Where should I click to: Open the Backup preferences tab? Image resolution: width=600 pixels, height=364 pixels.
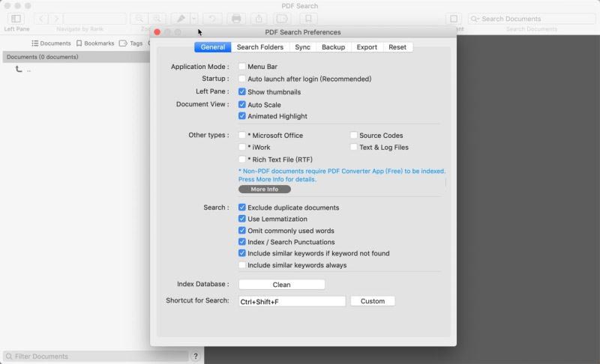(333, 47)
